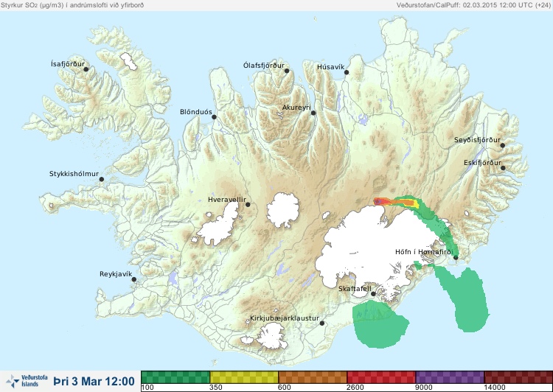Click the Ísafjörður marker dot

tap(86, 69)
